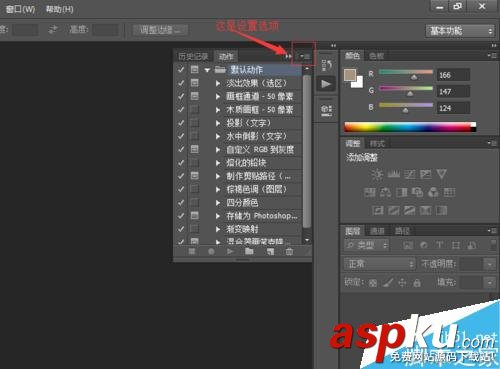
Task: Add an Exposure adjustment icon
Action: pyautogui.click(x=426, y=174)
